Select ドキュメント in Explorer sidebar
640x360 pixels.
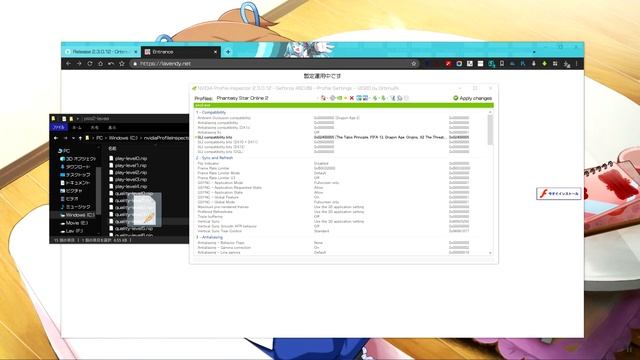pos(75,183)
